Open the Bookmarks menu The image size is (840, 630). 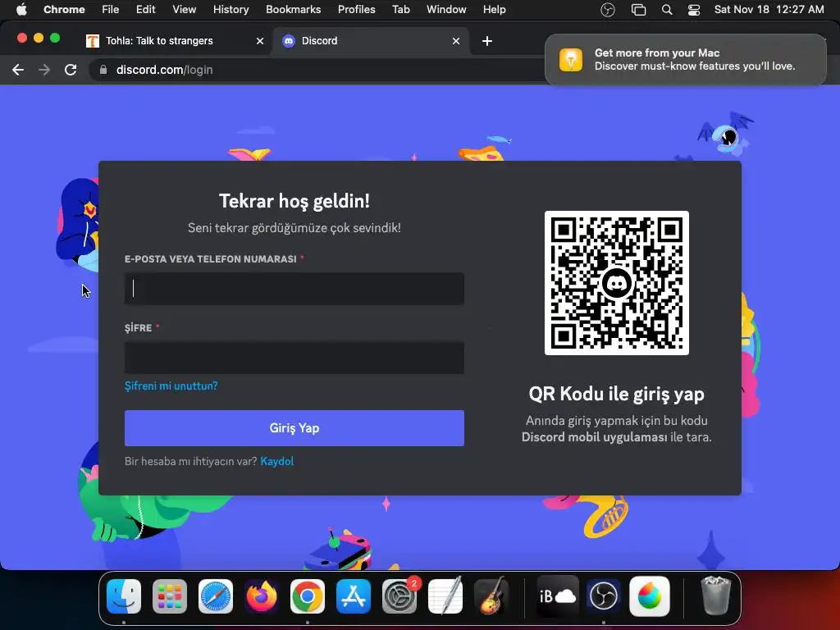coord(293,9)
